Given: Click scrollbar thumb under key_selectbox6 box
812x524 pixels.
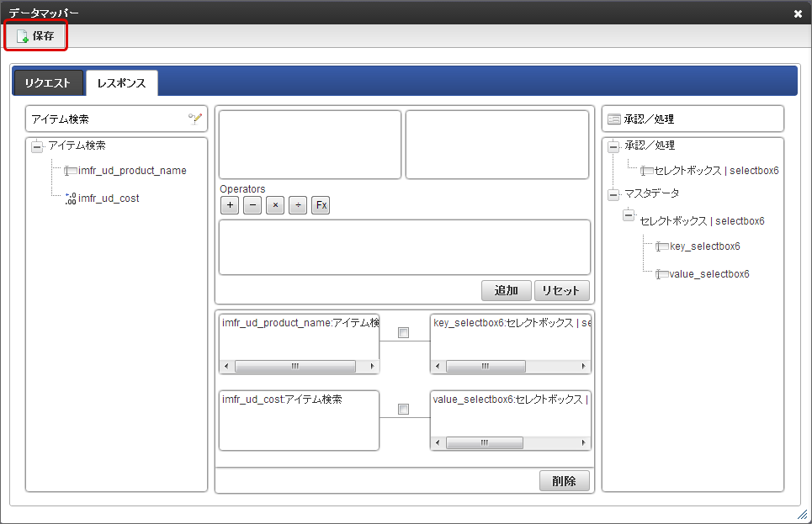Looking at the screenshot, I should tap(486, 366).
